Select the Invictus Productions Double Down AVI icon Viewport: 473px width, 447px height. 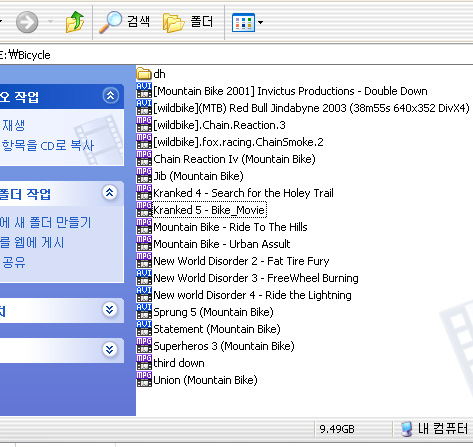point(144,91)
